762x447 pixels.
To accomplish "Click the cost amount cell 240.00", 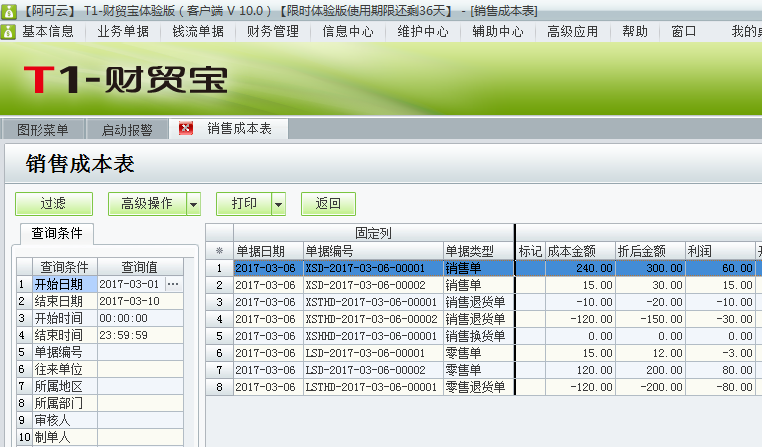I will (x=580, y=268).
